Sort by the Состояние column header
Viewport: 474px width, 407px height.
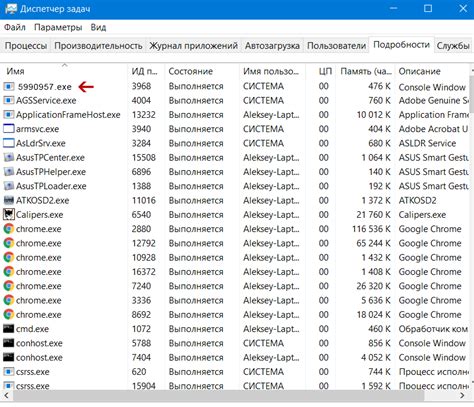point(202,71)
